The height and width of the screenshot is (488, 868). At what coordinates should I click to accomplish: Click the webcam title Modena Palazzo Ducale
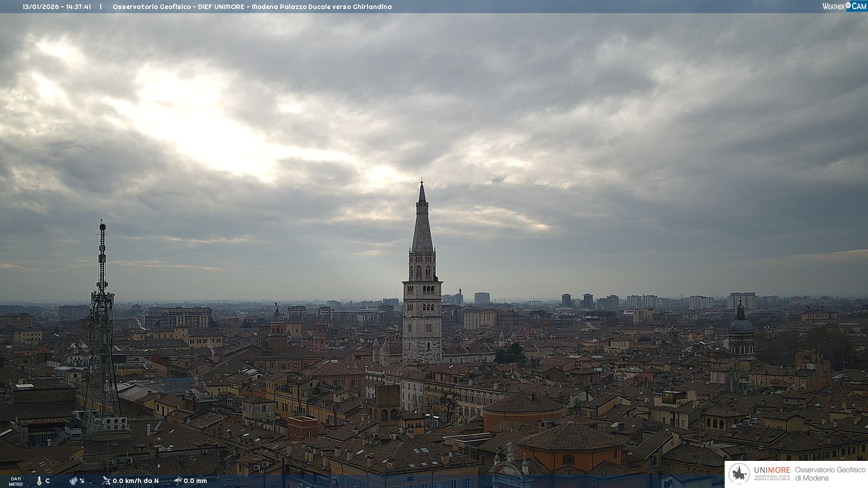252,7
